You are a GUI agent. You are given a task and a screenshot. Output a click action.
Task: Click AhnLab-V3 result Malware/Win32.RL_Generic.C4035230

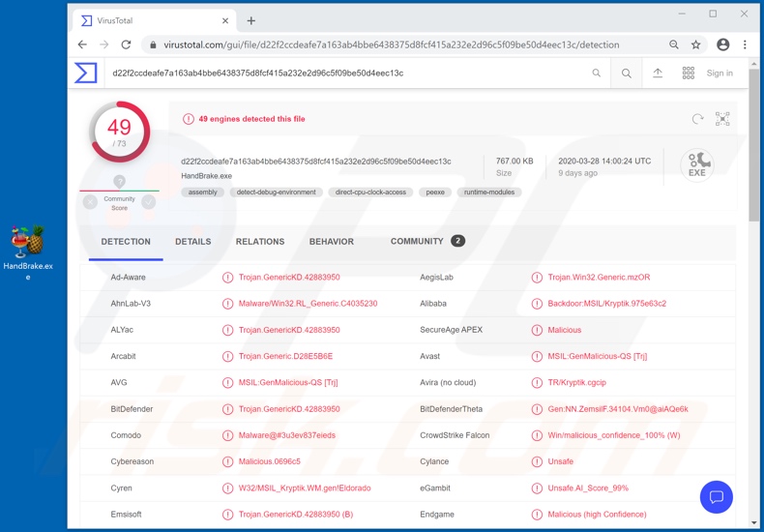click(308, 304)
